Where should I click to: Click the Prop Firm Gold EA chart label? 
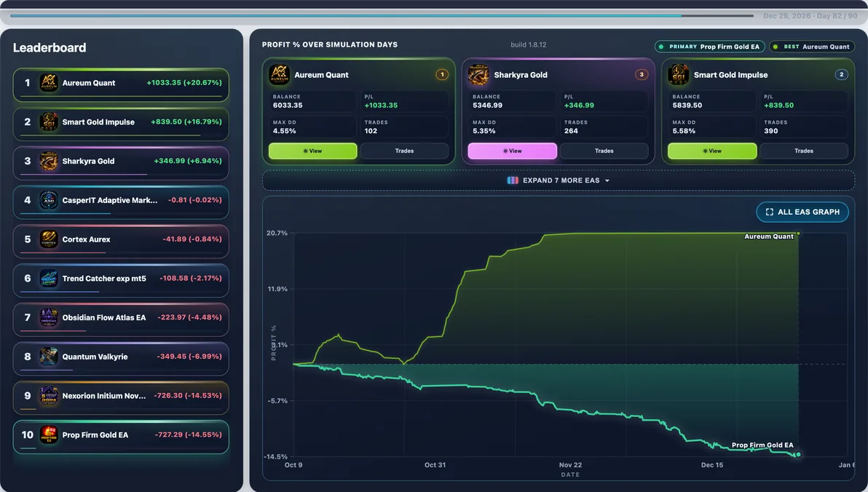tap(762, 445)
